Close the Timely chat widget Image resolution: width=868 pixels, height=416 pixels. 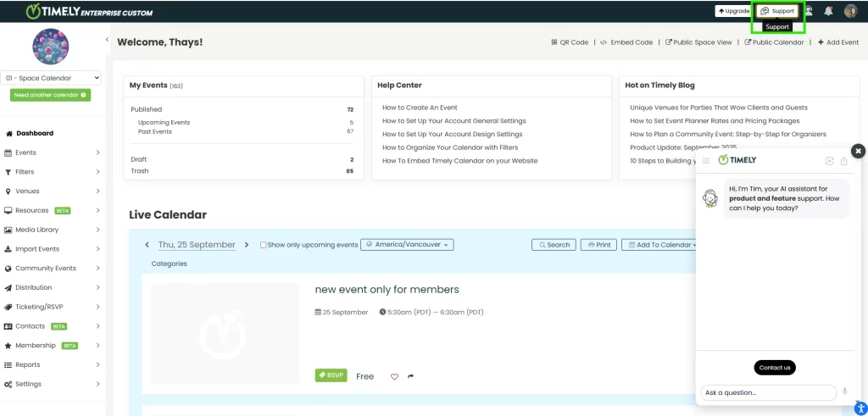[858, 151]
